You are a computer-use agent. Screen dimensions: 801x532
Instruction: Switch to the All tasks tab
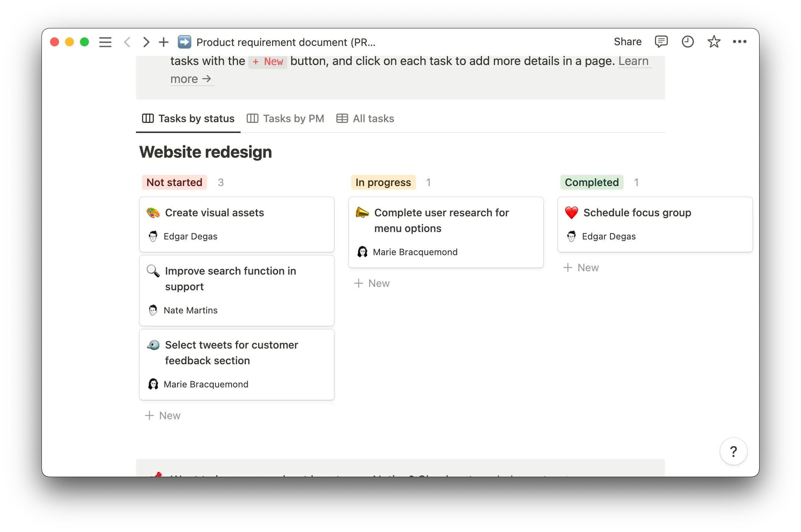pyautogui.click(x=373, y=118)
